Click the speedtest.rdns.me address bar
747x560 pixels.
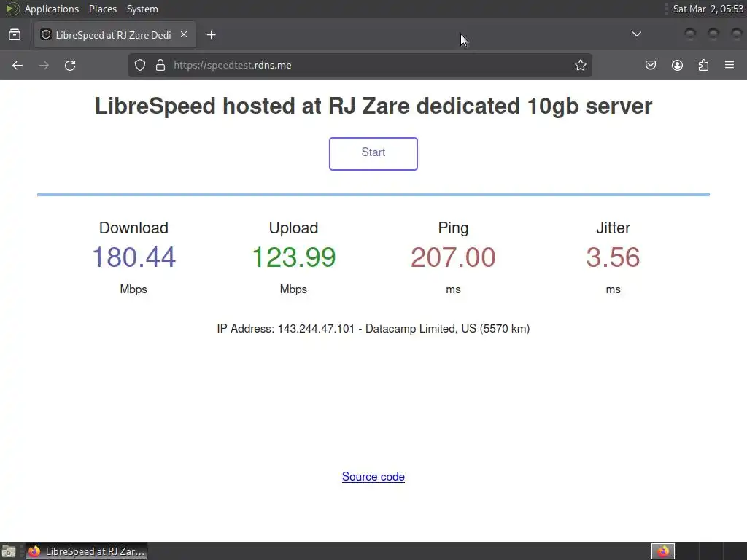(360, 65)
